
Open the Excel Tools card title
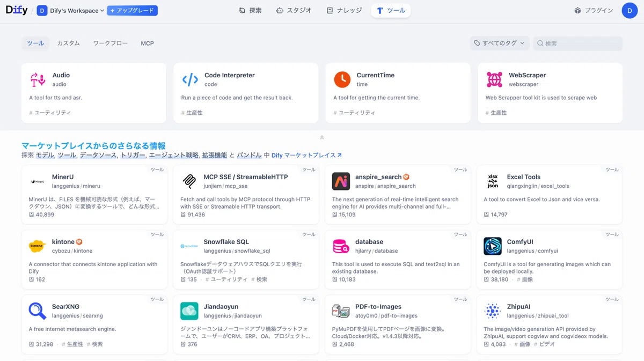point(524,177)
